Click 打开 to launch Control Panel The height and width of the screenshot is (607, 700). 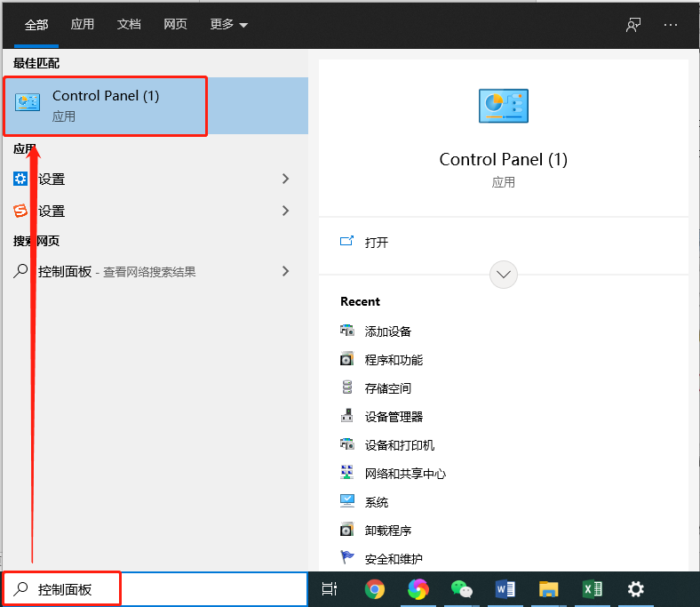pos(377,243)
